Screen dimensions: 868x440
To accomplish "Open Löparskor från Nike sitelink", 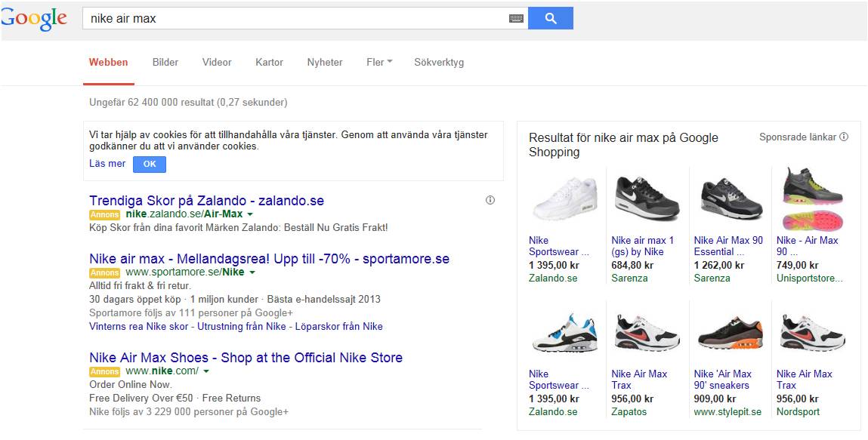I will (338, 326).
